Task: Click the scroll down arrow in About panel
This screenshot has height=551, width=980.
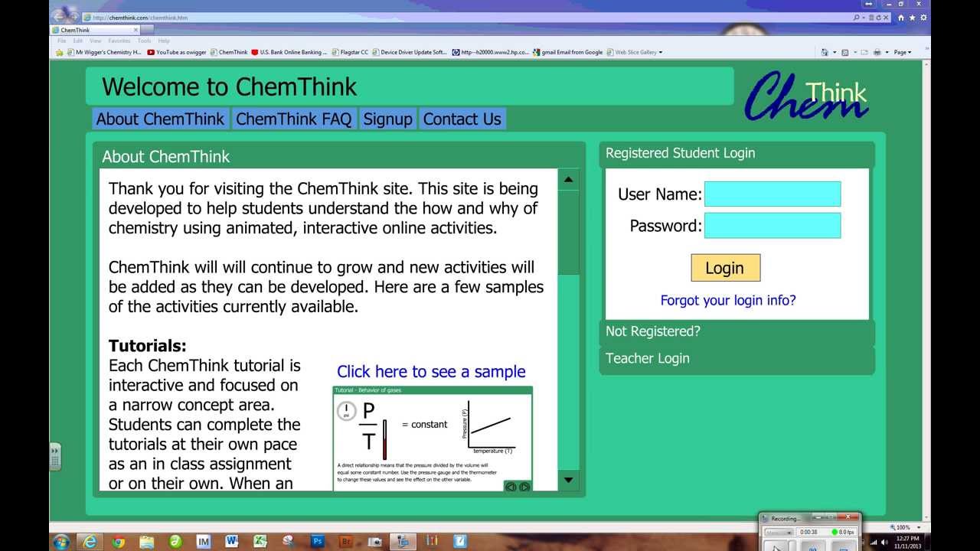Action: click(x=568, y=480)
